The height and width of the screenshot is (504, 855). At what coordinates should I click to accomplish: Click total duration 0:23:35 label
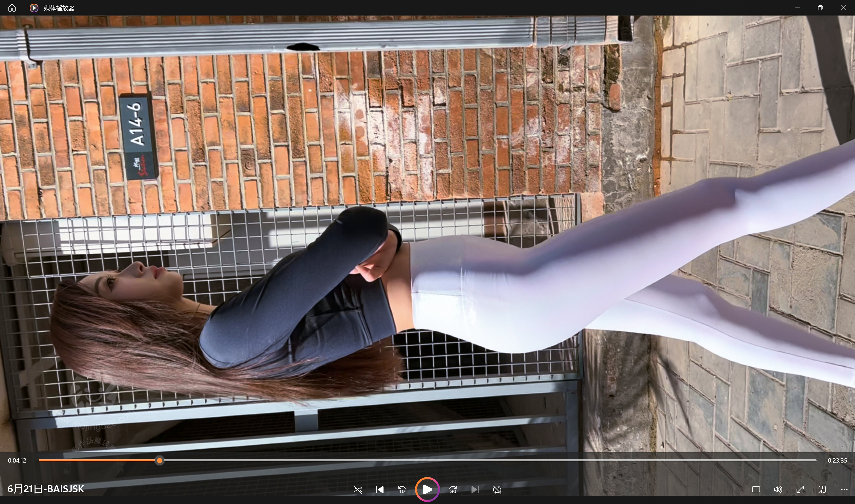point(837,461)
